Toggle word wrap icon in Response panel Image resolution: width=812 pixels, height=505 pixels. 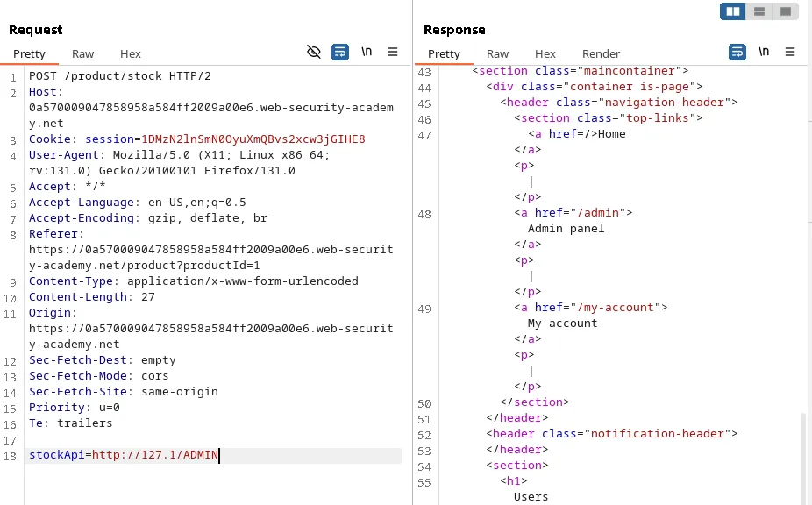coord(737,52)
